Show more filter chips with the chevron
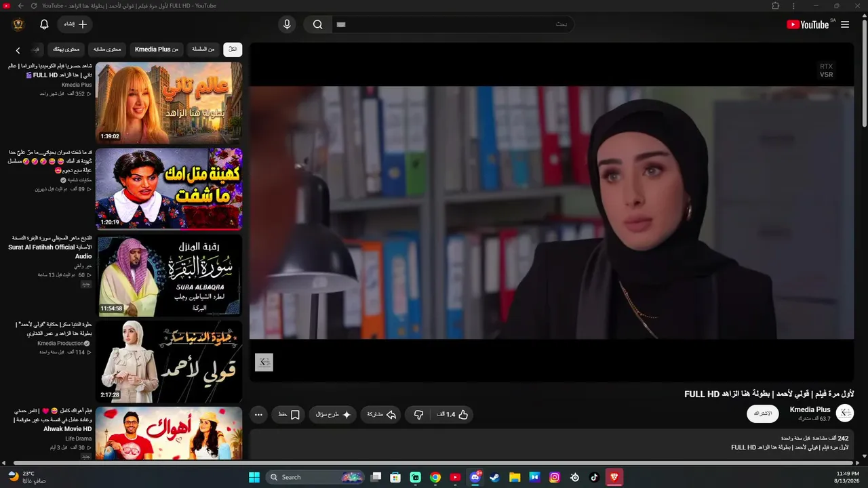 (x=18, y=50)
